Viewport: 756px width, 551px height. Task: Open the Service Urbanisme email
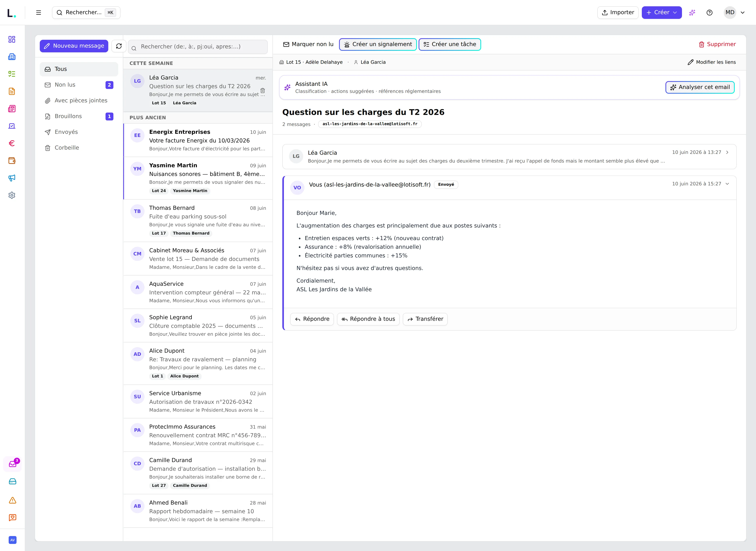click(198, 402)
